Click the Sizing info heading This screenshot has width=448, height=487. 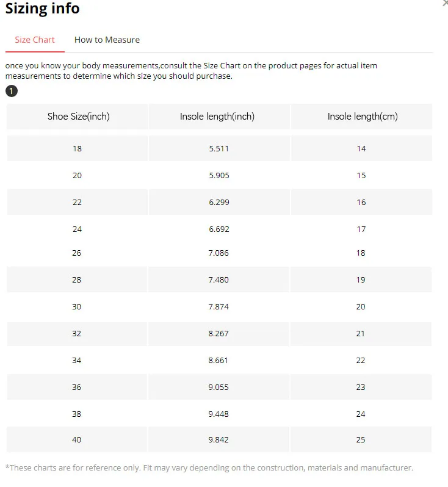pos(42,9)
